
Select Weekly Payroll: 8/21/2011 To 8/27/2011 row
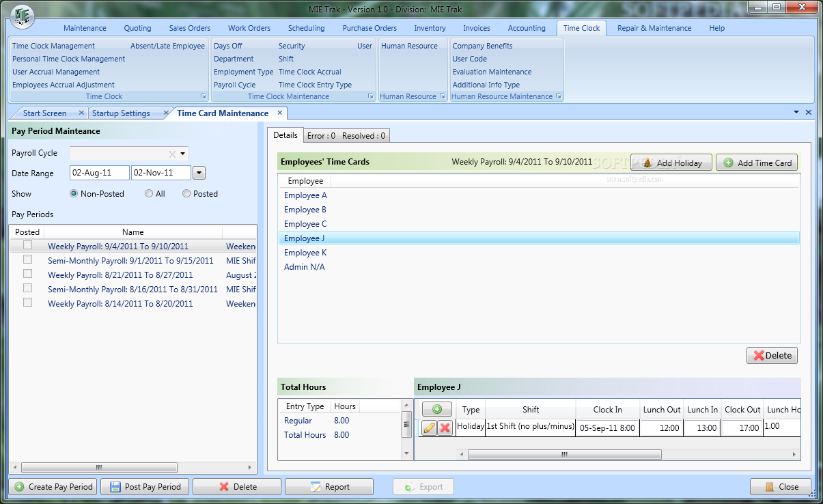(x=133, y=275)
